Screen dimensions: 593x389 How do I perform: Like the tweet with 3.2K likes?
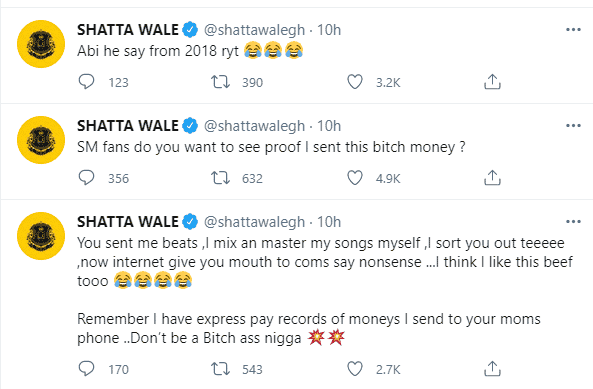coord(355,82)
